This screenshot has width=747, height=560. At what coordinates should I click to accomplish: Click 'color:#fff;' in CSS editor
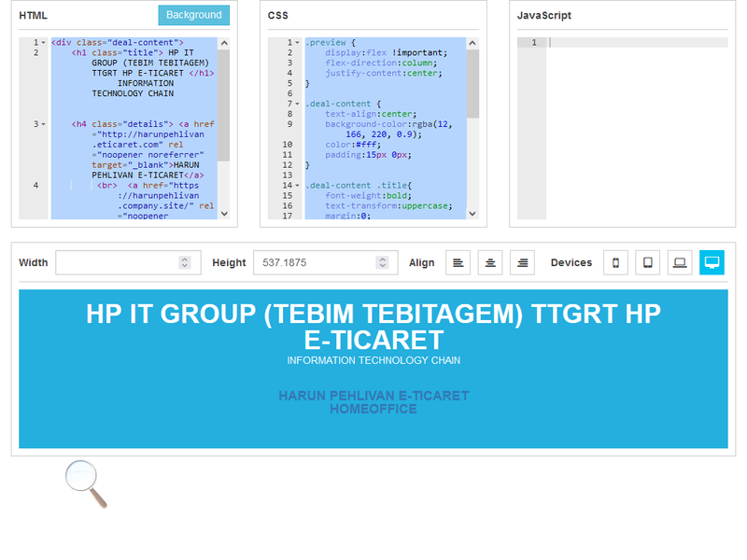click(353, 145)
